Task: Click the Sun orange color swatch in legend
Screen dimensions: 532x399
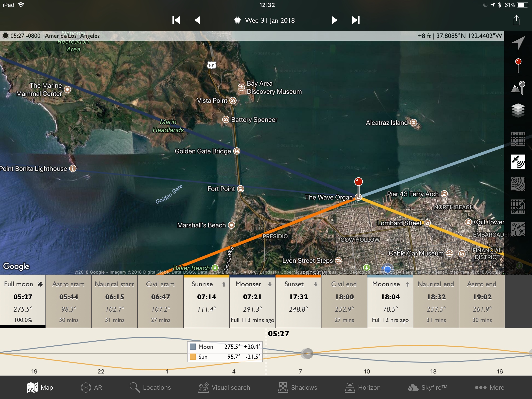Action: 193,357
